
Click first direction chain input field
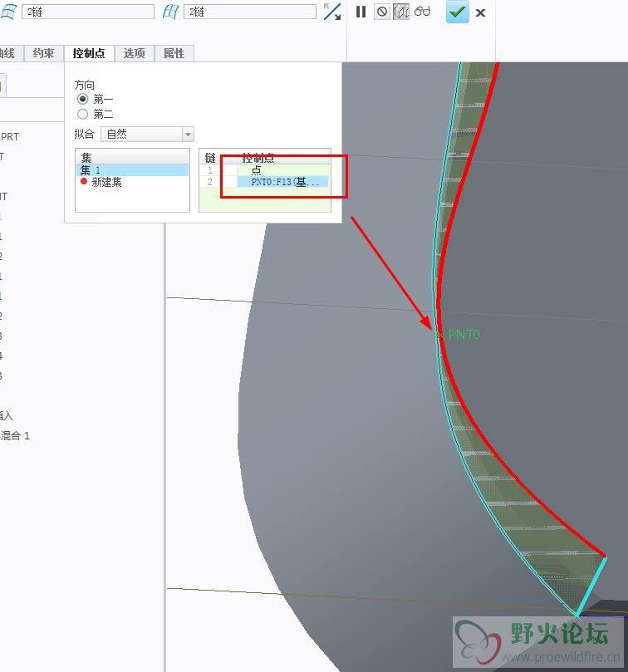[x=88, y=12]
